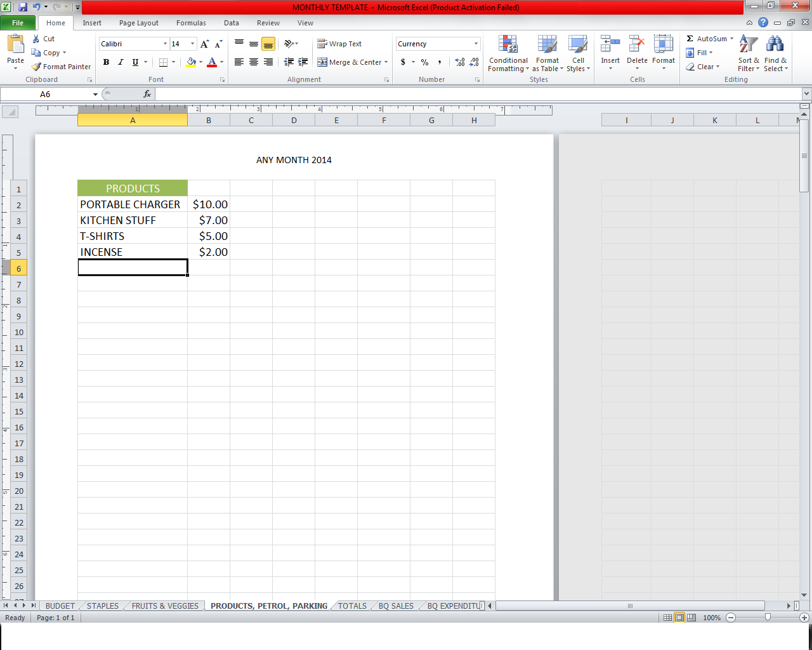
Task: Click the AutoSum button
Action: point(707,39)
